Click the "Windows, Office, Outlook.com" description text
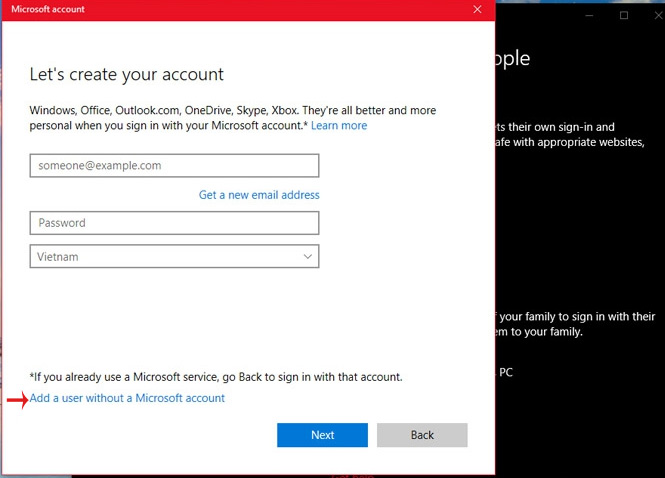Image resolution: width=665 pixels, height=478 pixels. 233,118
